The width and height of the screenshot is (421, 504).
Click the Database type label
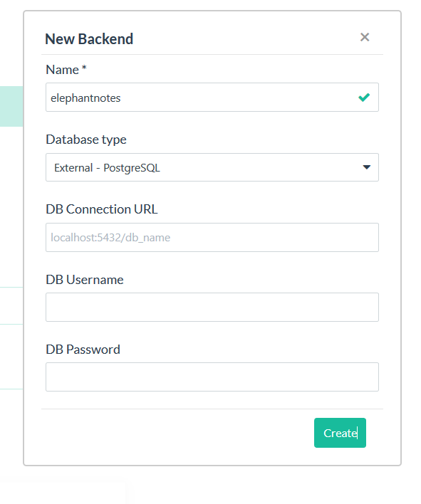point(86,140)
